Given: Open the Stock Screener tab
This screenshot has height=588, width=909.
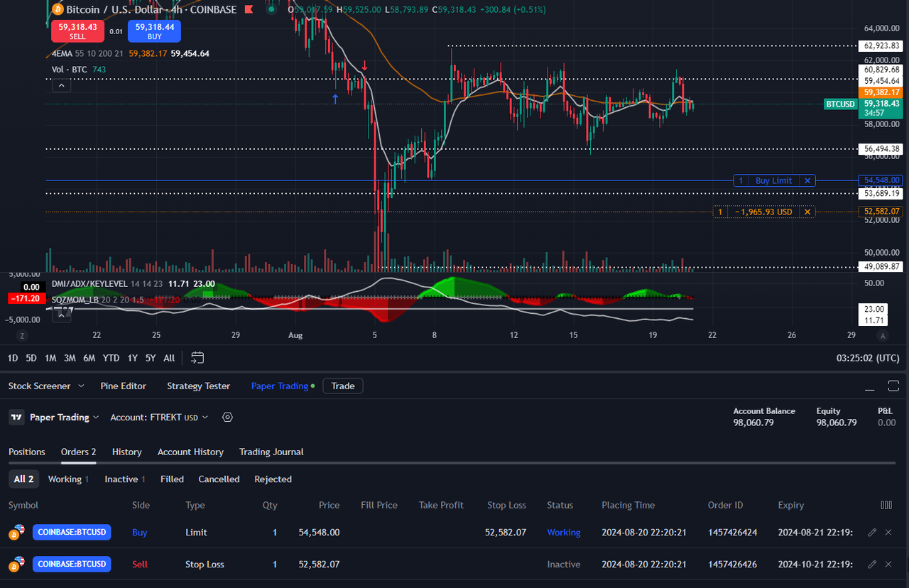Looking at the screenshot, I should tap(39, 386).
